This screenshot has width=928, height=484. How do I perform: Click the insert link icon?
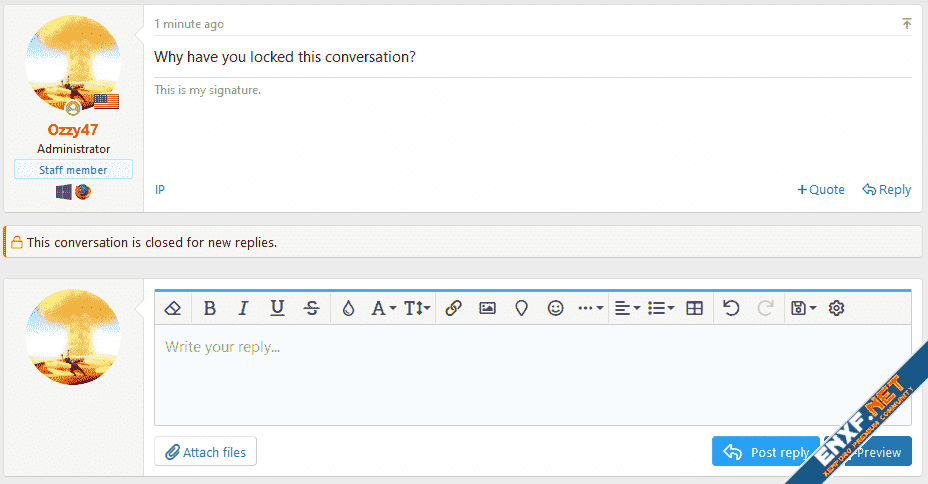[453, 308]
